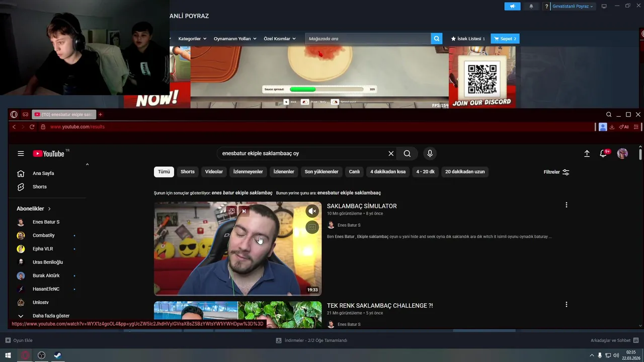Select the Son yüklenenler filter chip
Viewport: 644px width, 362px height.
tap(321, 172)
